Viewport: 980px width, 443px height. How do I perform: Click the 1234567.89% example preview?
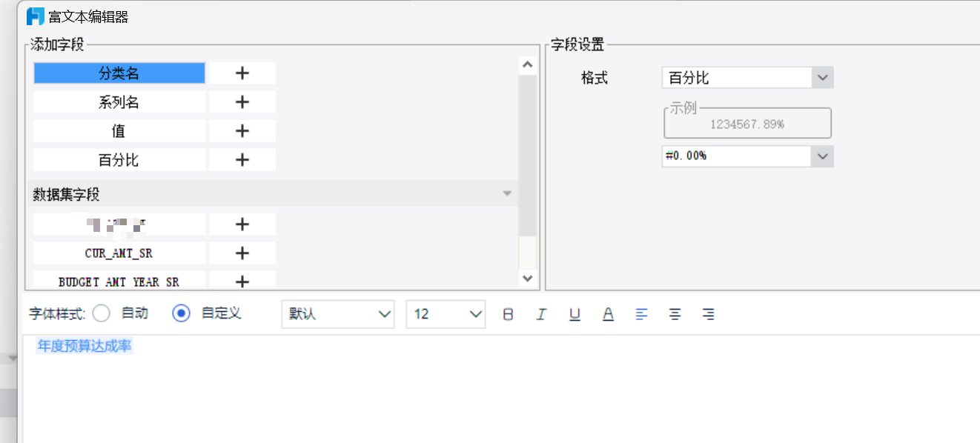pyautogui.click(x=747, y=124)
